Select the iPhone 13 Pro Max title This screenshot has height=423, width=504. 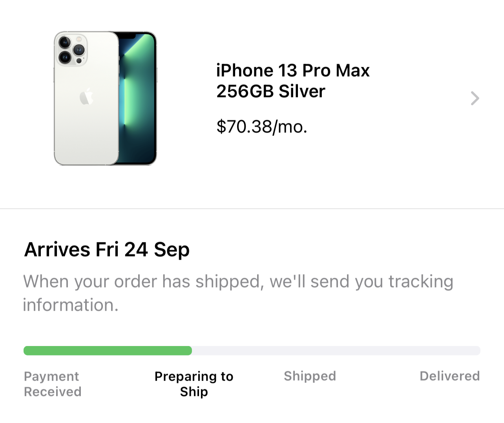coord(293,71)
